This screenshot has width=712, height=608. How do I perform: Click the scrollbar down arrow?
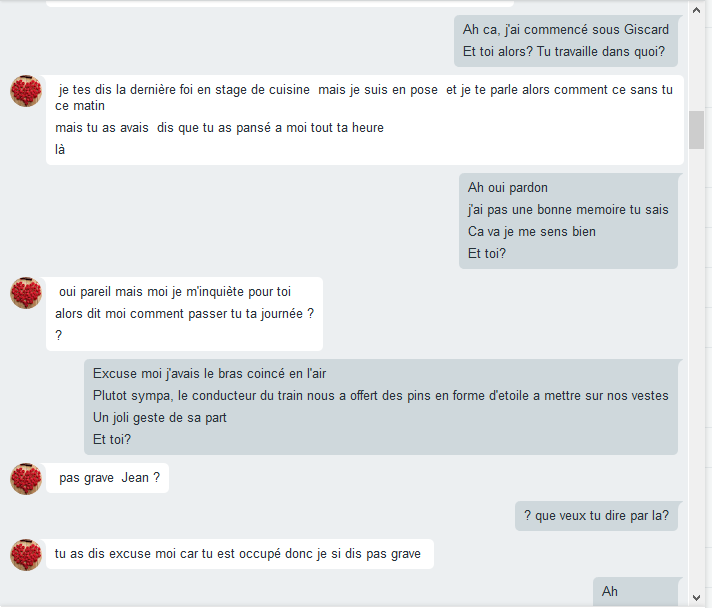point(696,598)
